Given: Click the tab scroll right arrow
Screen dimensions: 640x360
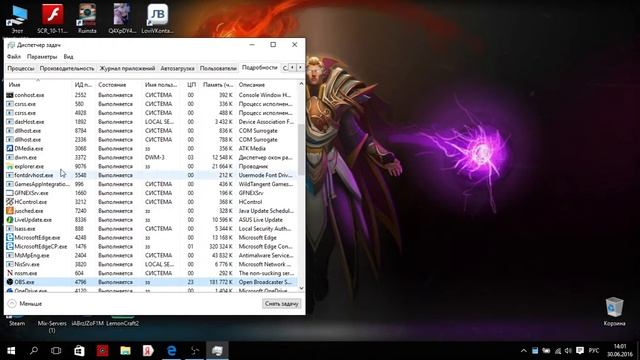Looking at the screenshot, I should (x=300, y=67).
